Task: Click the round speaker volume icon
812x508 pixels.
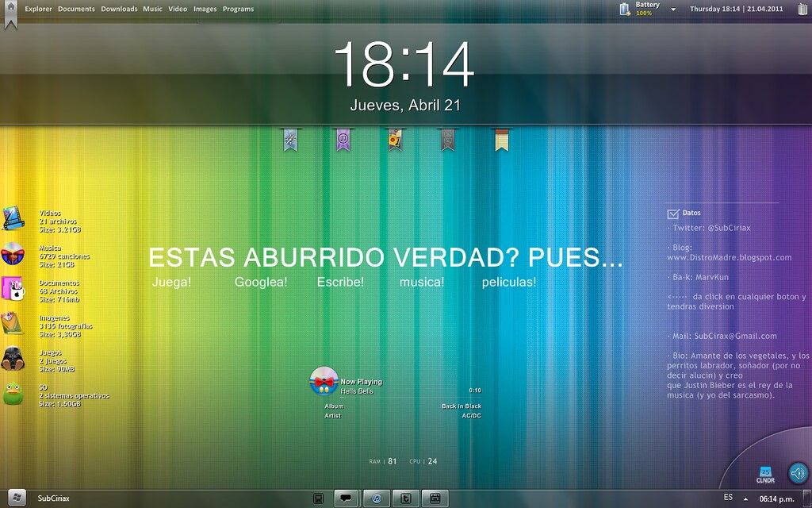Action: [x=798, y=473]
